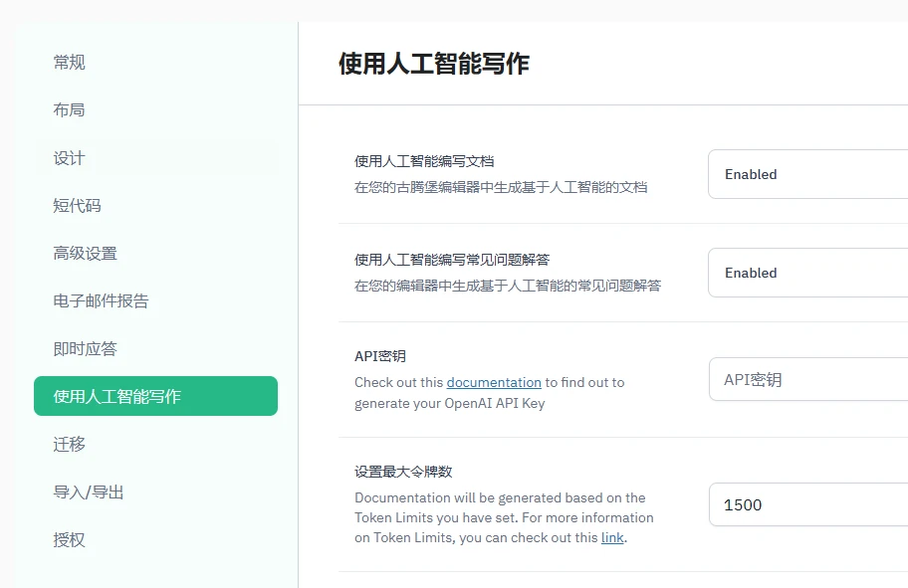Open the 设计 settings panel
Image resolution: width=908 pixels, height=588 pixels.
[68, 157]
